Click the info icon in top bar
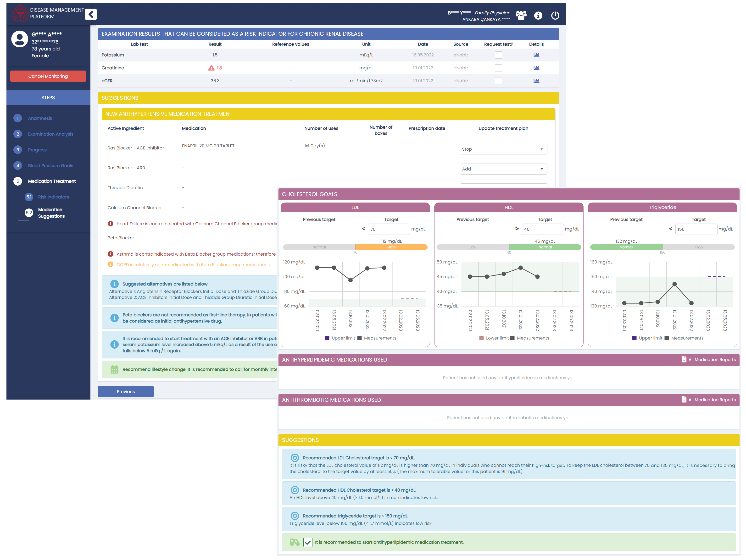This screenshot has height=560, width=746. (x=538, y=16)
